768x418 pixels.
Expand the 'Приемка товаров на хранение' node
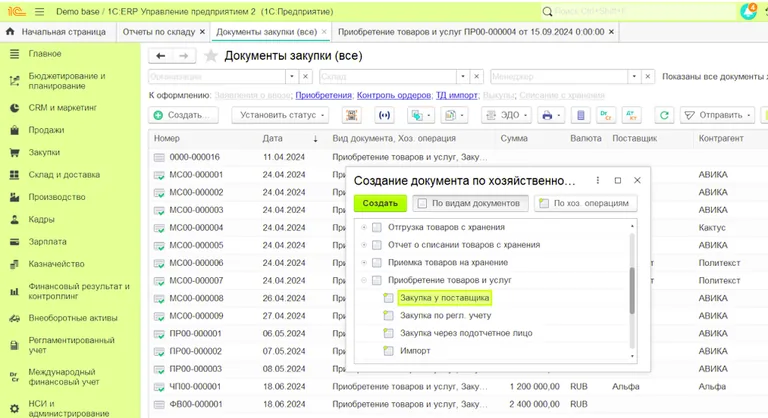tap(363, 262)
